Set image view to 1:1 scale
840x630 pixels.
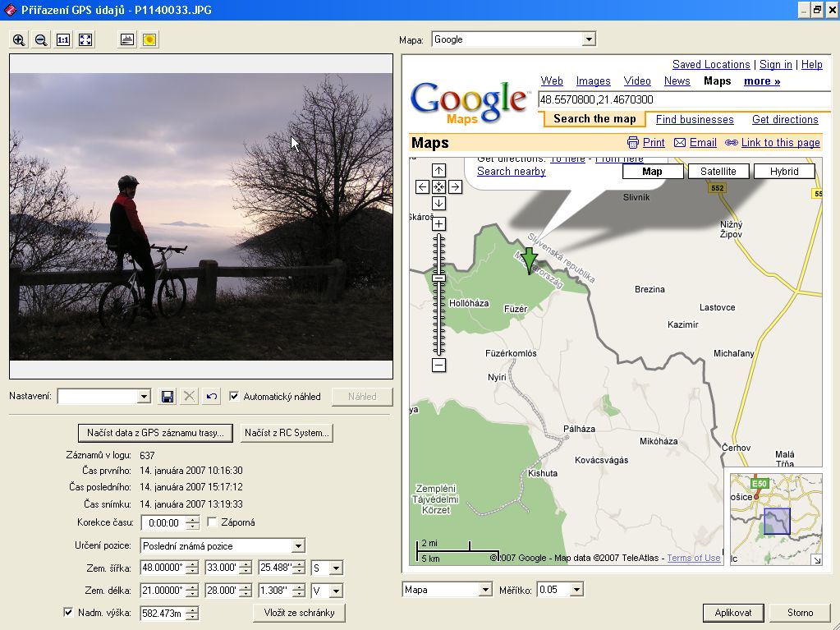pos(63,39)
